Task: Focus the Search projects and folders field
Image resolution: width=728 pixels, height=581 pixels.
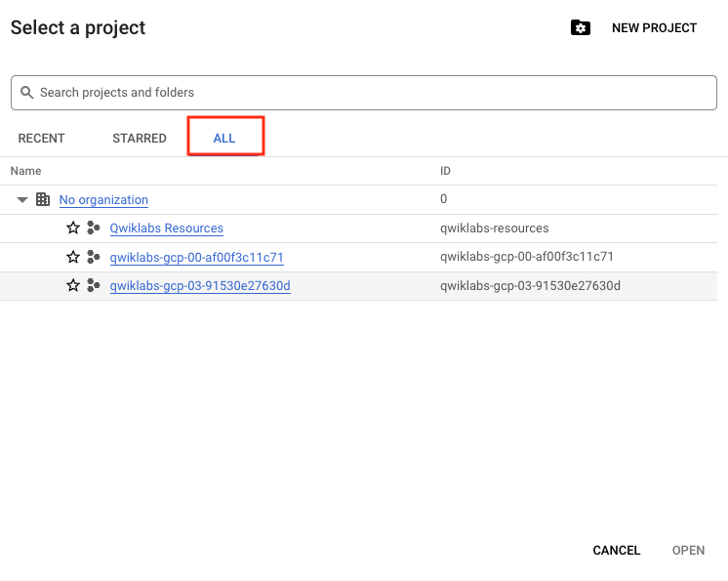Action: point(364,93)
